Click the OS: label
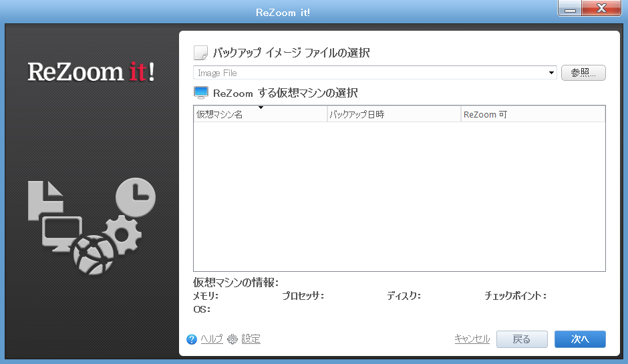The image size is (628, 364). (202, 309)
